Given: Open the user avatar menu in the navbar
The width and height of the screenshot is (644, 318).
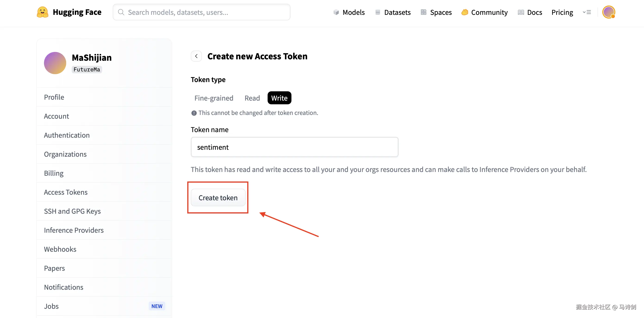Looking at the screenshot, I should point(609,12).
